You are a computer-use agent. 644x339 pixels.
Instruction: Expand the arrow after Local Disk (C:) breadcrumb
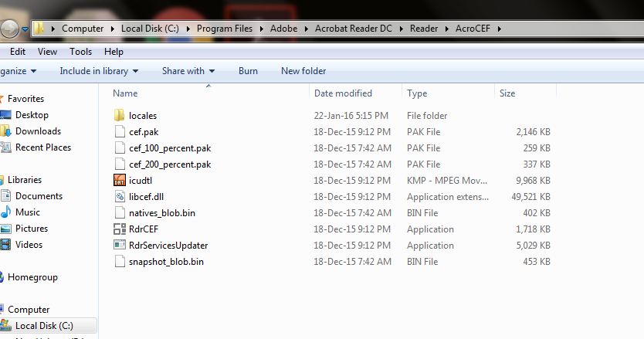coord(188,29)
